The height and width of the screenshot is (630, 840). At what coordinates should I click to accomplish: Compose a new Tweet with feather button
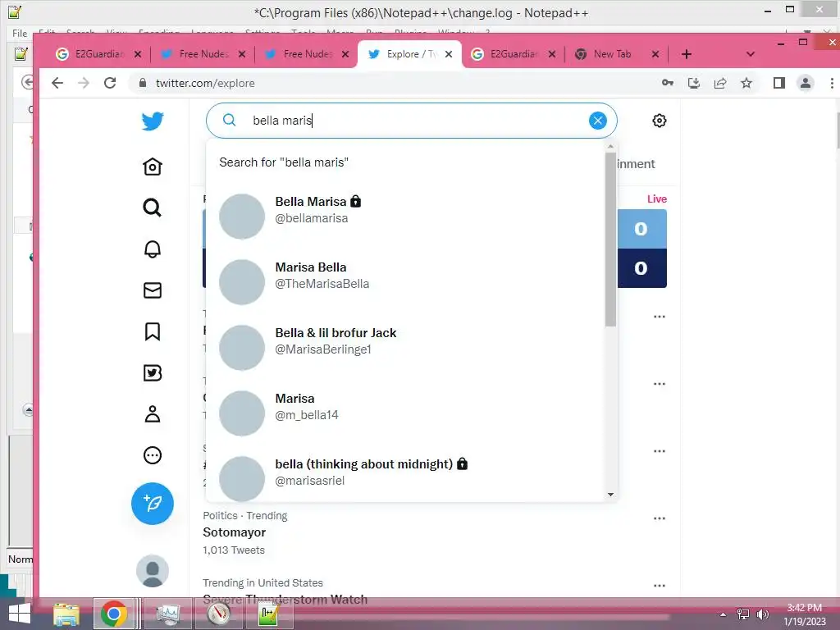pyautogui.click(x=153, y=504)
